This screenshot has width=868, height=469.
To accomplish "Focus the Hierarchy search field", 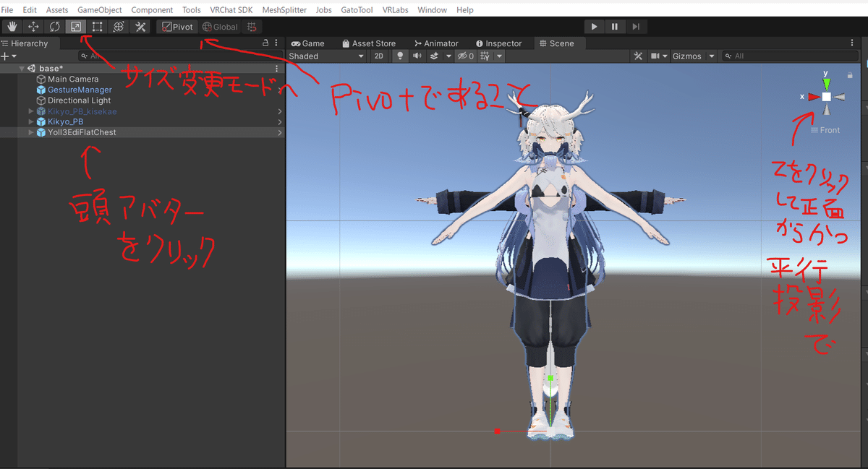I will (x=179, y=56).
